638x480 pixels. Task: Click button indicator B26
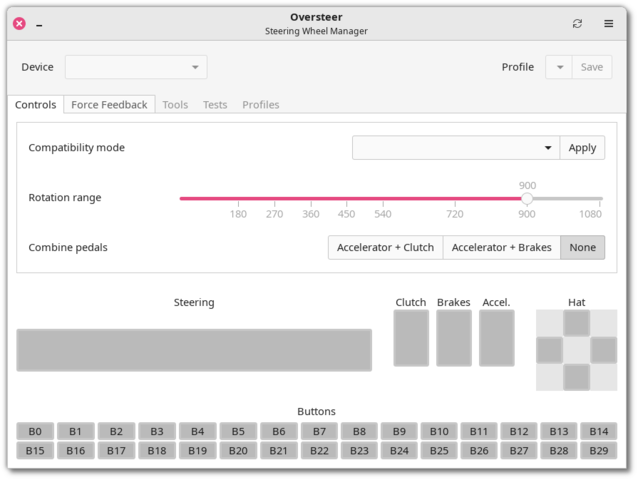[x=479, y=451]
